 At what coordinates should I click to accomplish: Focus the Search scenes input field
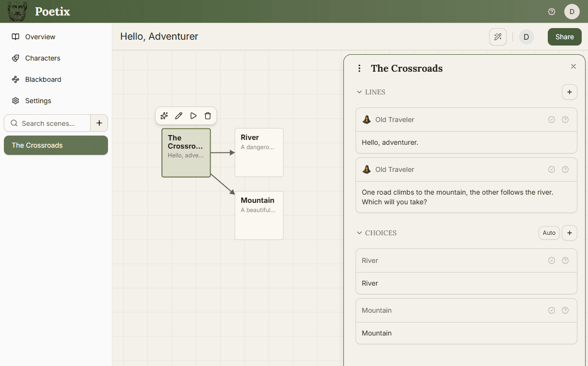(x=47, y=123)
